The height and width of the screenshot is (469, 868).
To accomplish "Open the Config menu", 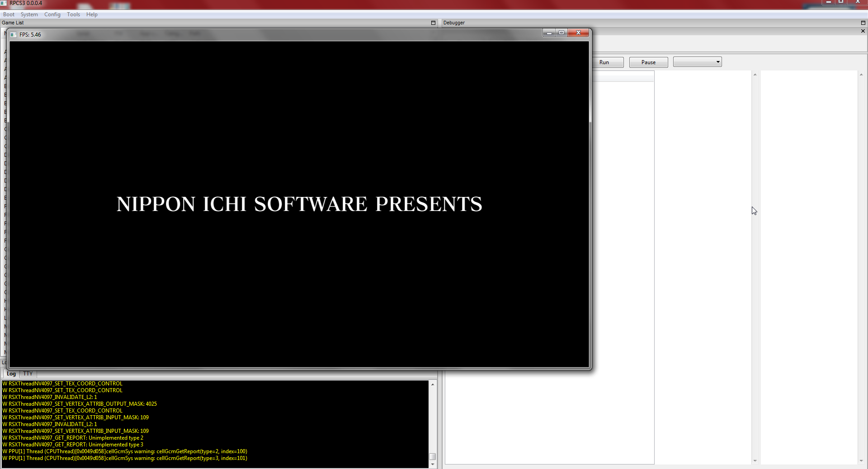I will [52, 14].
